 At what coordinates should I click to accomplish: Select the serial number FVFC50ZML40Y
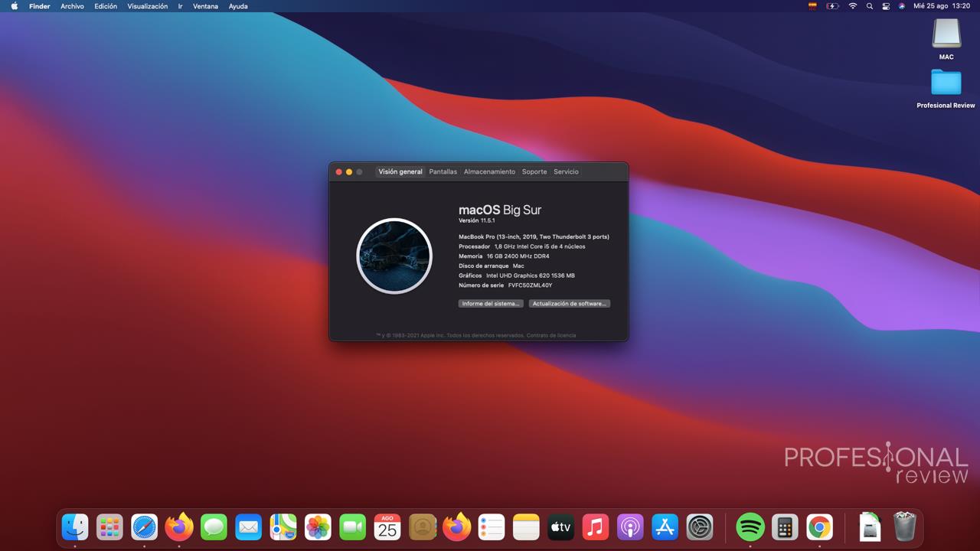click(x=530, y=285)
